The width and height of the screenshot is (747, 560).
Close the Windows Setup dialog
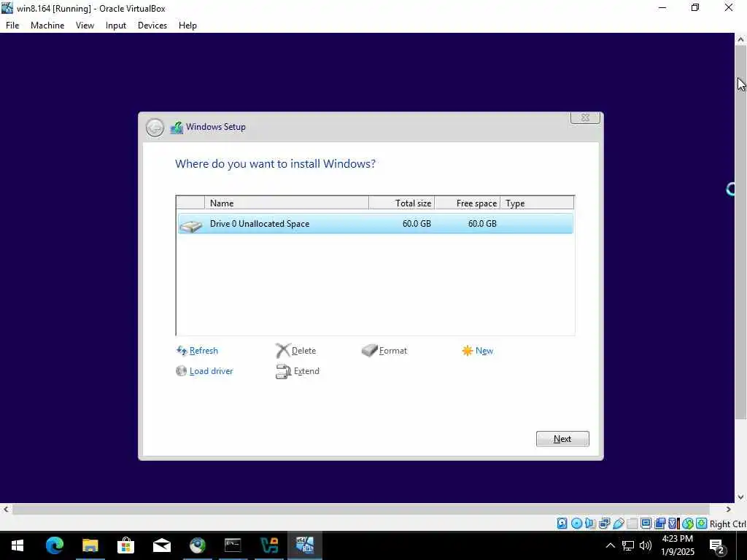coord(585,117)
